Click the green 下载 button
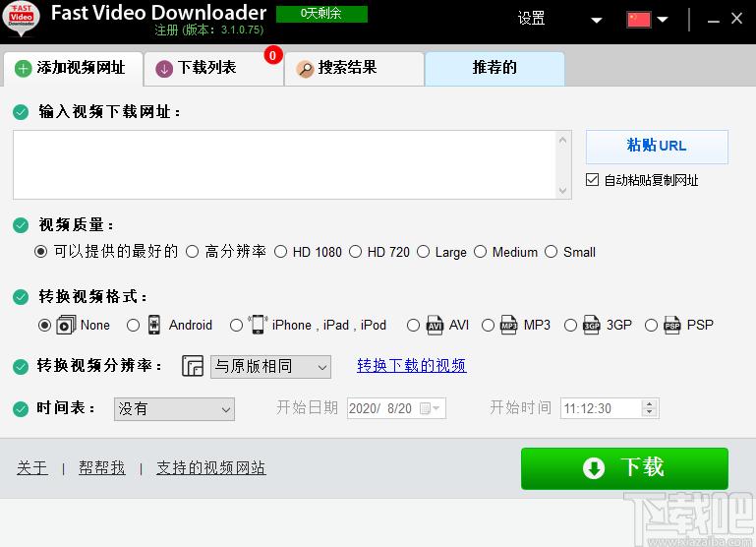 [x=624, y=468]
